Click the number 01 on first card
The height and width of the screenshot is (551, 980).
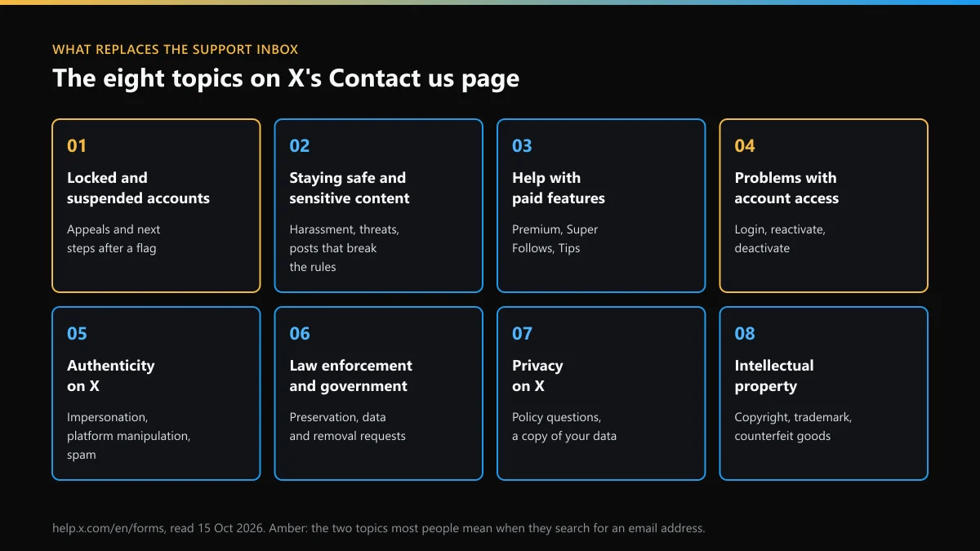point(77,146)
